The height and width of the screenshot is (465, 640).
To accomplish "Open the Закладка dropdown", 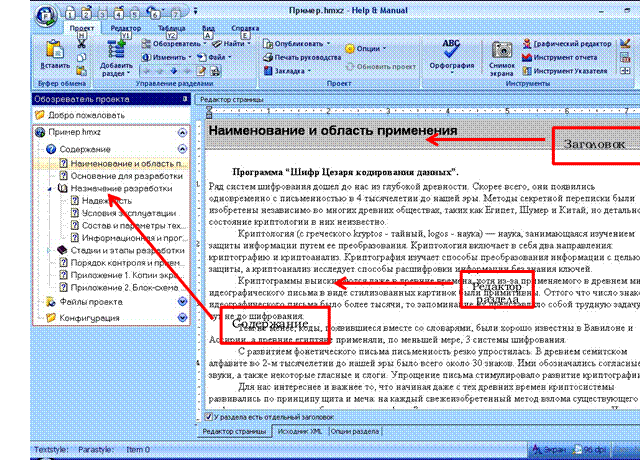I will coord(287,71).
